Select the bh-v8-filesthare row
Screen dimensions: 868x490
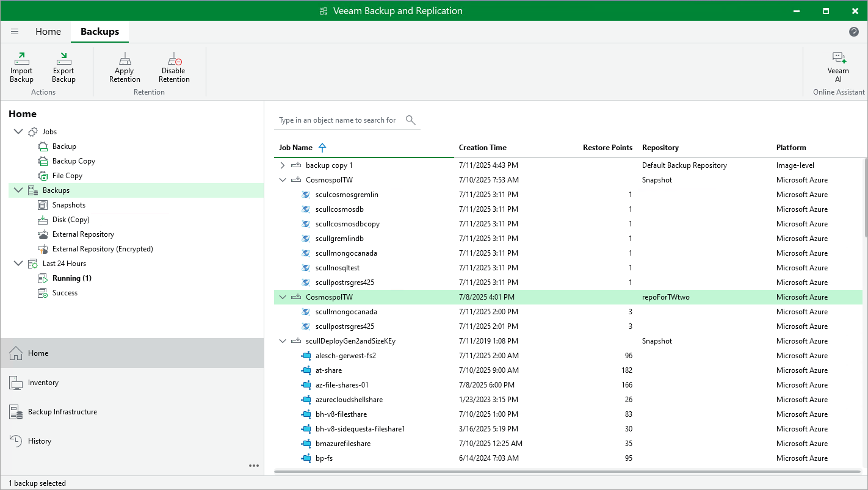568,414
